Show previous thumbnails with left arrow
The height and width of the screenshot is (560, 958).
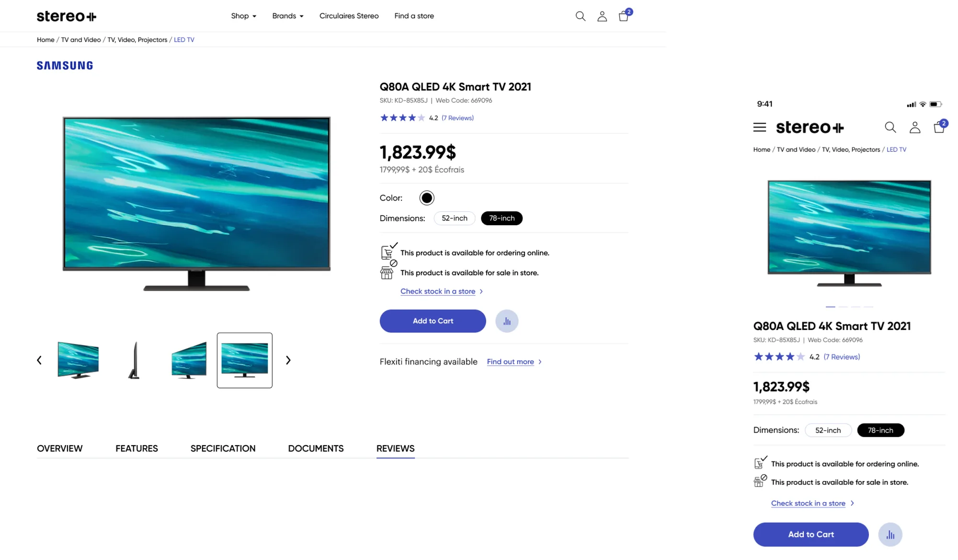pyautogui.click(x=39, y=360)
